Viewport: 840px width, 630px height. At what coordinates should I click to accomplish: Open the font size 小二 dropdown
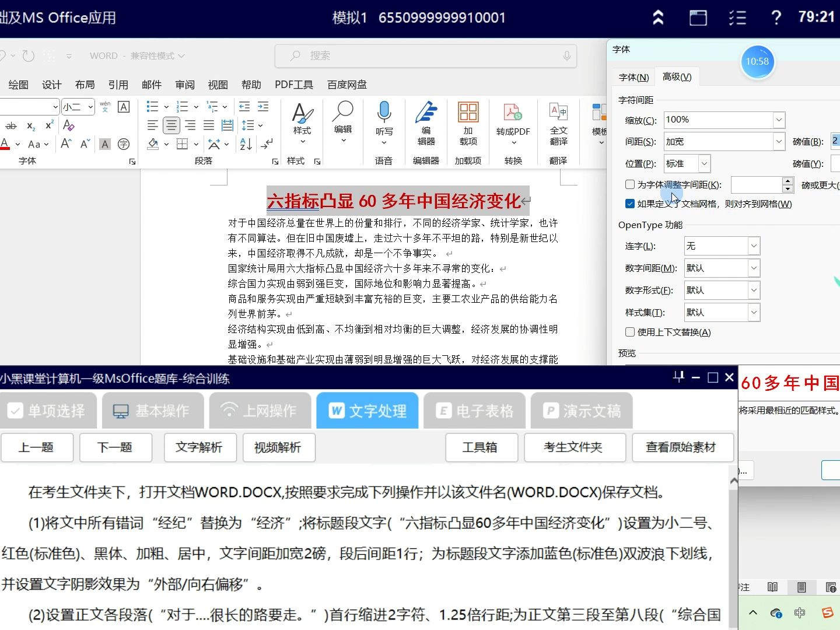(x=90, y=107)
